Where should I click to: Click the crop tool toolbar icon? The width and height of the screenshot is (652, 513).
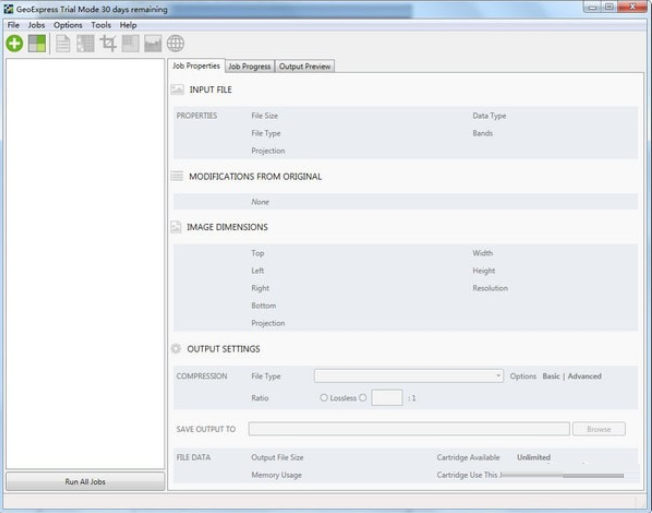point(108,44)
